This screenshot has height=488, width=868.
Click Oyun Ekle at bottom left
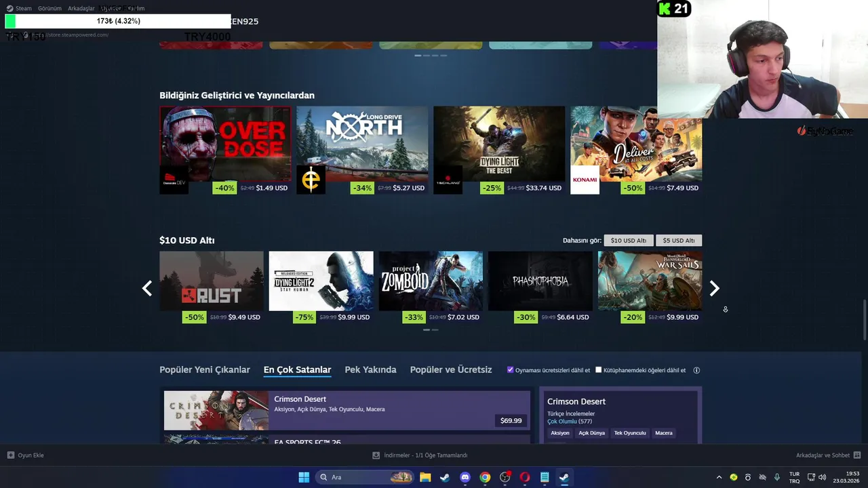coord(25,455)
